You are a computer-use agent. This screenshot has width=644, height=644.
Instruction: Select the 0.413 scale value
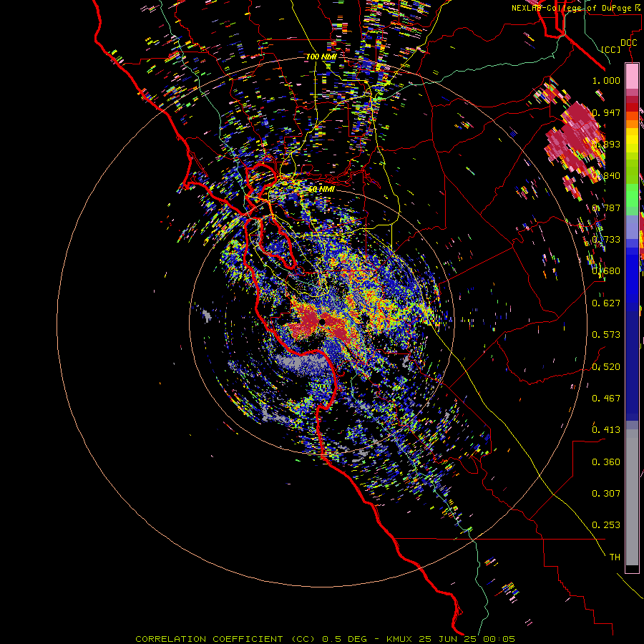606,430
